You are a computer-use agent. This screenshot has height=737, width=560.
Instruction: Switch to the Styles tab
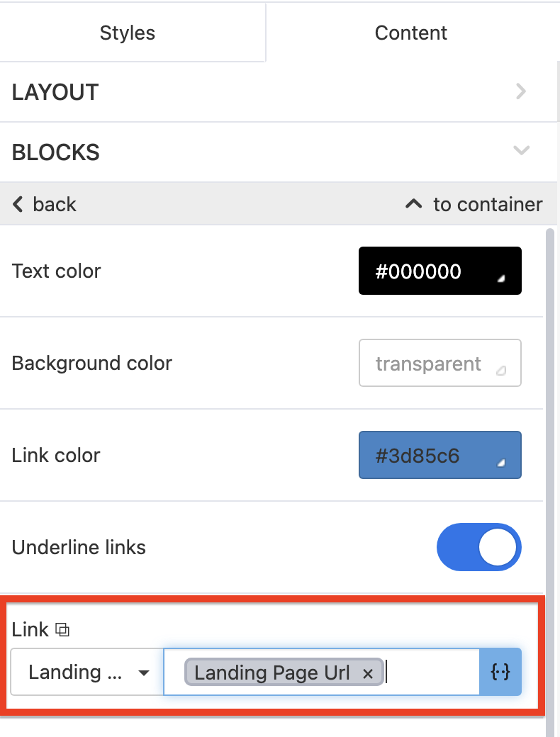pos(128,33)
